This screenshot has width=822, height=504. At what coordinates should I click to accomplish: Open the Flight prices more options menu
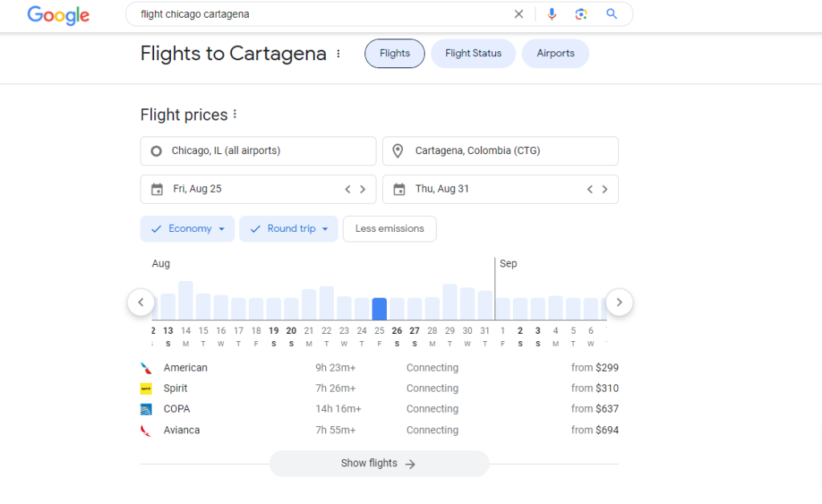pos(234,115)
